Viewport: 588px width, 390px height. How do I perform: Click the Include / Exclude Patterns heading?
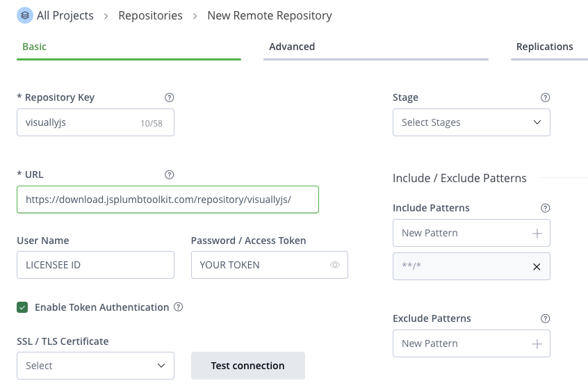point(459,178)
